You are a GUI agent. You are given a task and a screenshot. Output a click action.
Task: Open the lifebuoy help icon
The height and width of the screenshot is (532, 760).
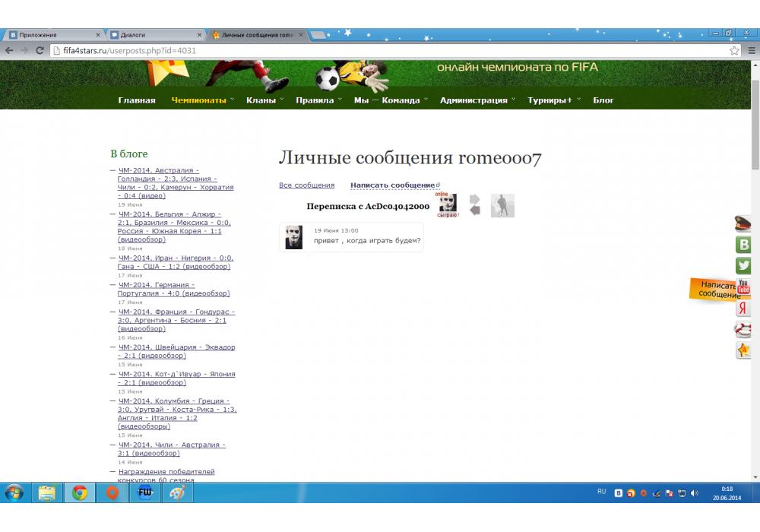coord(743,330)
